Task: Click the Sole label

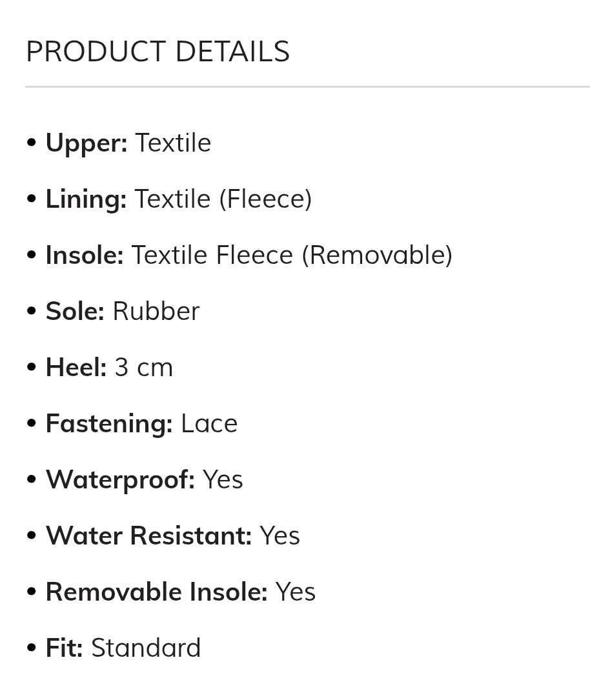Action: click(75, 312)
